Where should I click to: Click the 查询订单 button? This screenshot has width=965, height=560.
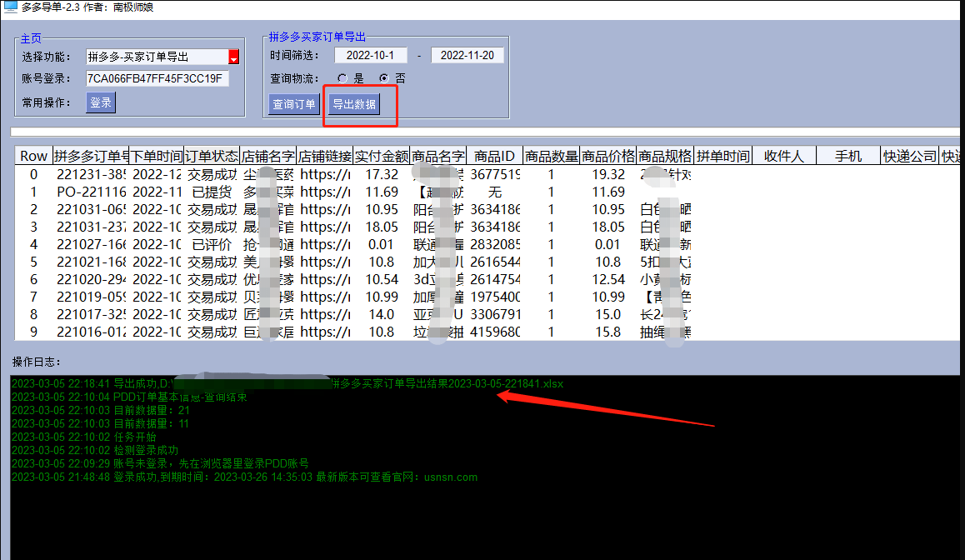tap(293, 104)
